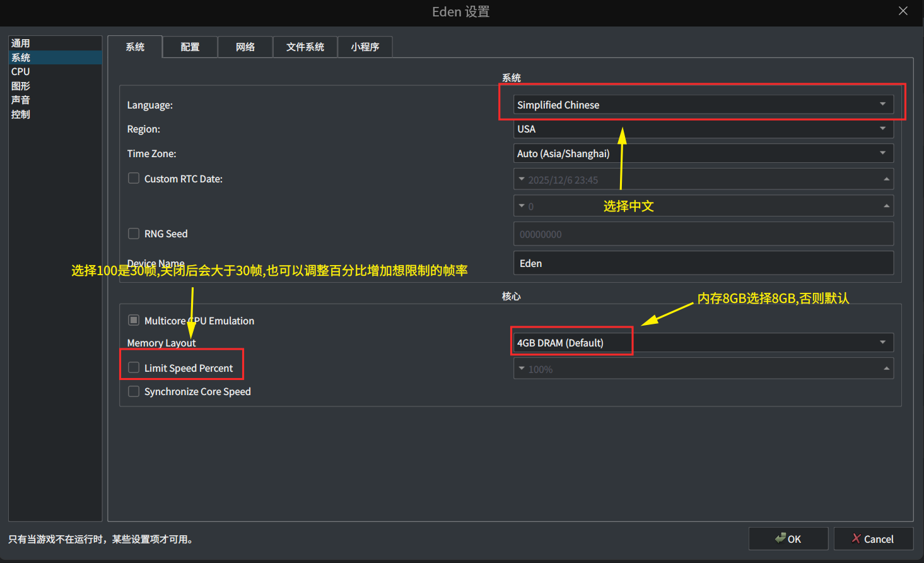Viewport: 924px width, 563px height.
Task: Open the 通用 category in the sidebar
Action: (x=55, y=43)
